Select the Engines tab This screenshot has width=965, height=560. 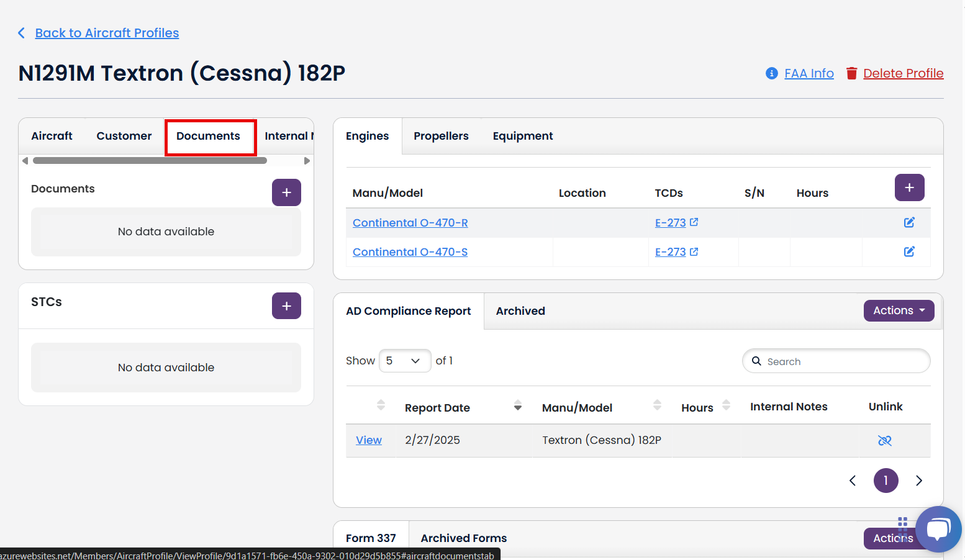tap(368, 136)
